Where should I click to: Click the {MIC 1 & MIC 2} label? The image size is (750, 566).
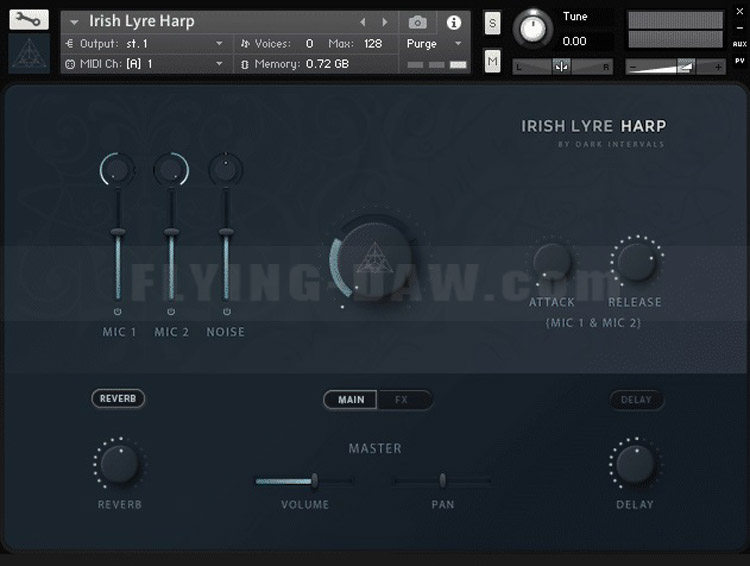[593, 323]
